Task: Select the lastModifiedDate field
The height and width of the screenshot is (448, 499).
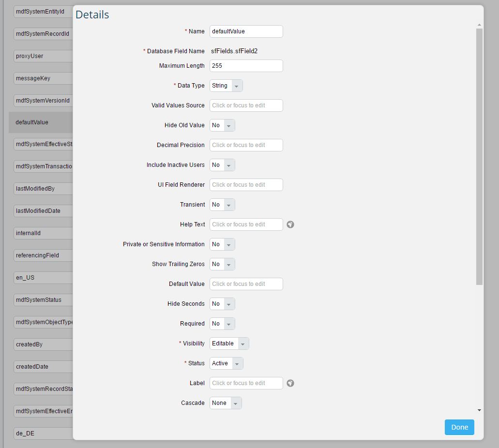Action: [x=43, y=211]
